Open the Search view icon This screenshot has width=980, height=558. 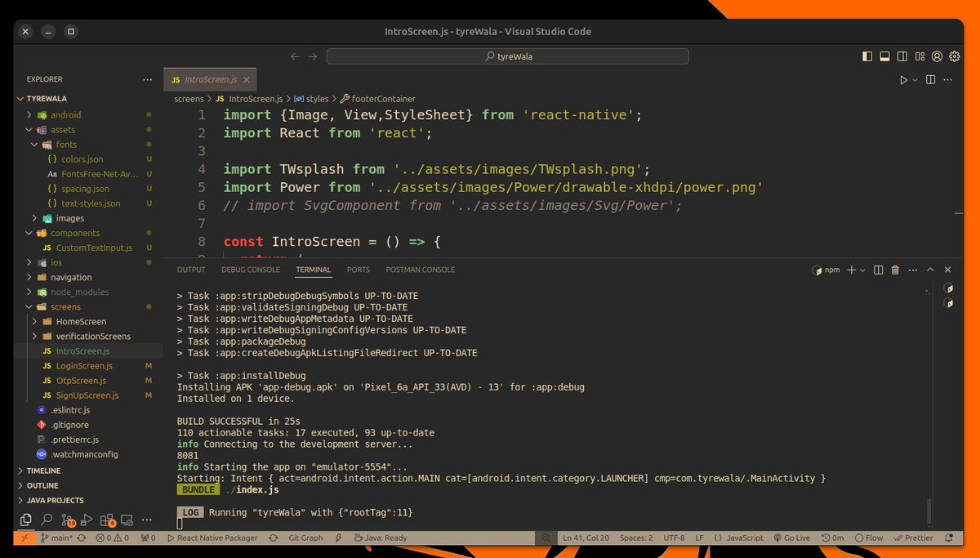click(x=47, y=520)
